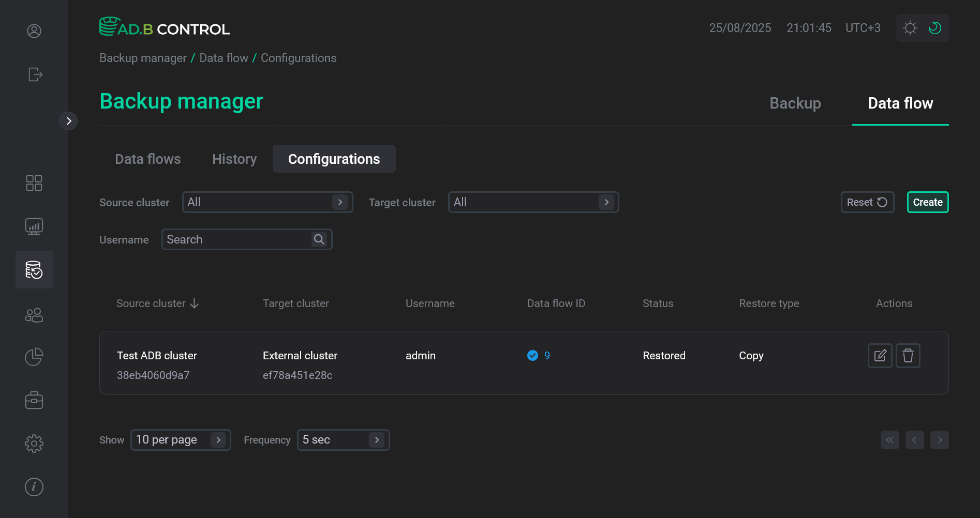
Task: Enable dark theme via moon icon
Action: pos(934,28)
